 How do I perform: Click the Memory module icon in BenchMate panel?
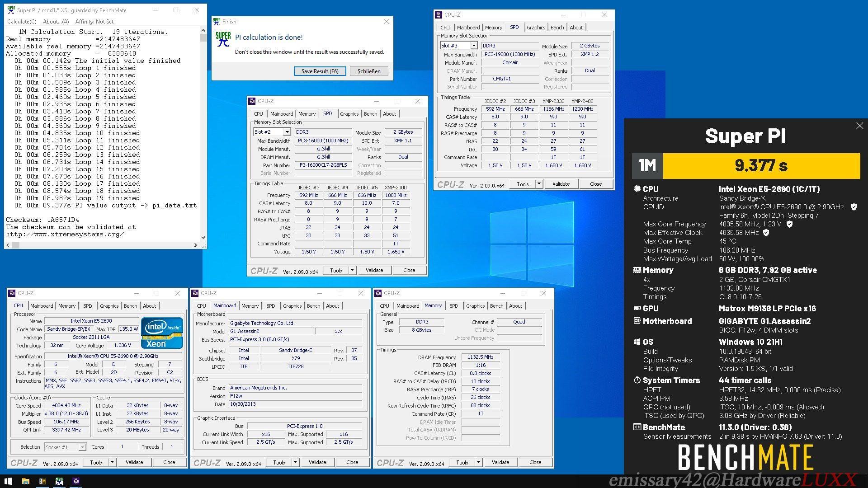tap(637, 270)
